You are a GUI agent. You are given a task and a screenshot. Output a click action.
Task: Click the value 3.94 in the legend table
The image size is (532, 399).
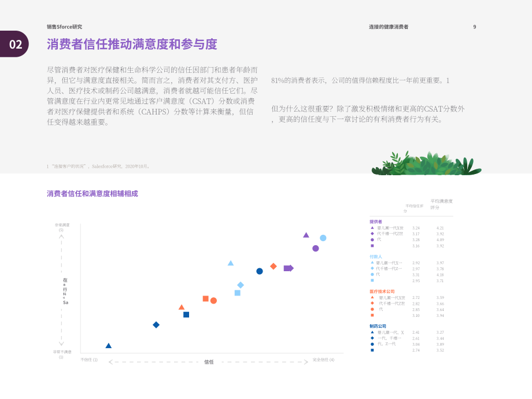[440, 316]
